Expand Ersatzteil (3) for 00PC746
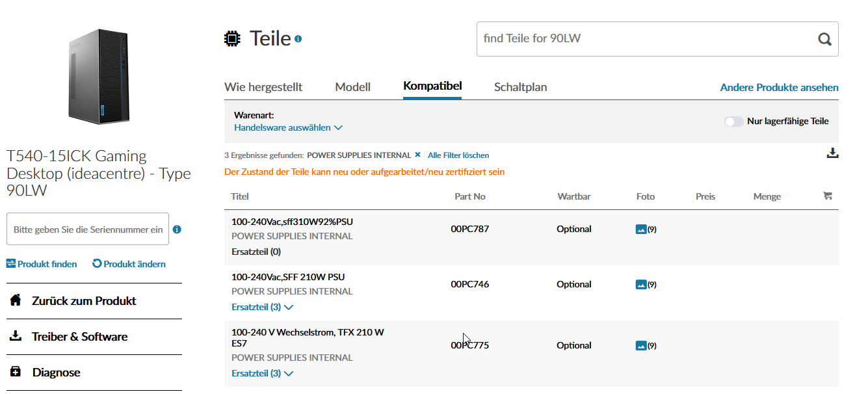Image resolution: width=868 pixels, height=394 pixels. tap(263, 307)
